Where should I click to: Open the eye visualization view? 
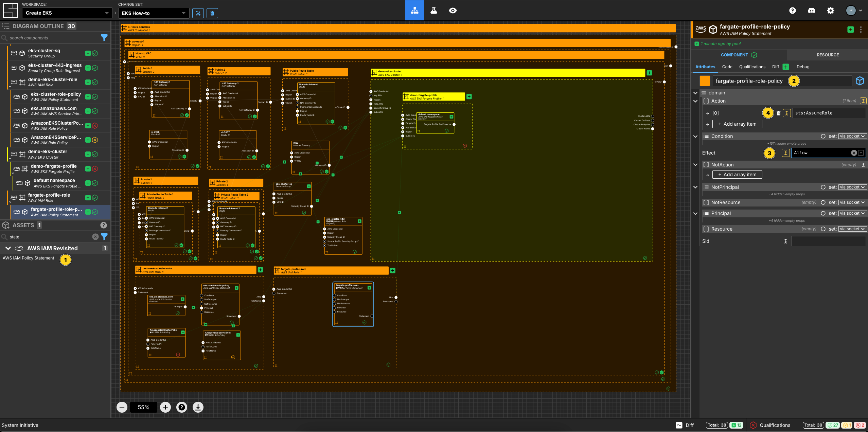pos(453,11)
